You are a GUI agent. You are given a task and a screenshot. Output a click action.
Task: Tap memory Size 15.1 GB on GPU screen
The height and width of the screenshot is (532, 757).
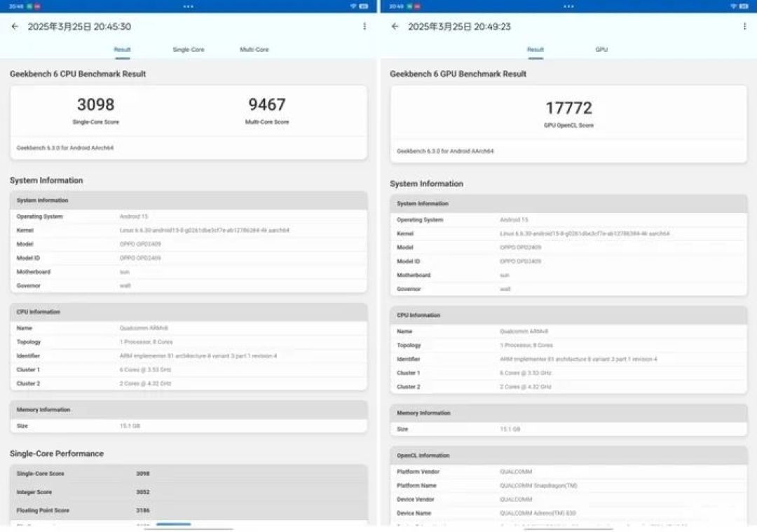(x=510, y=429)
